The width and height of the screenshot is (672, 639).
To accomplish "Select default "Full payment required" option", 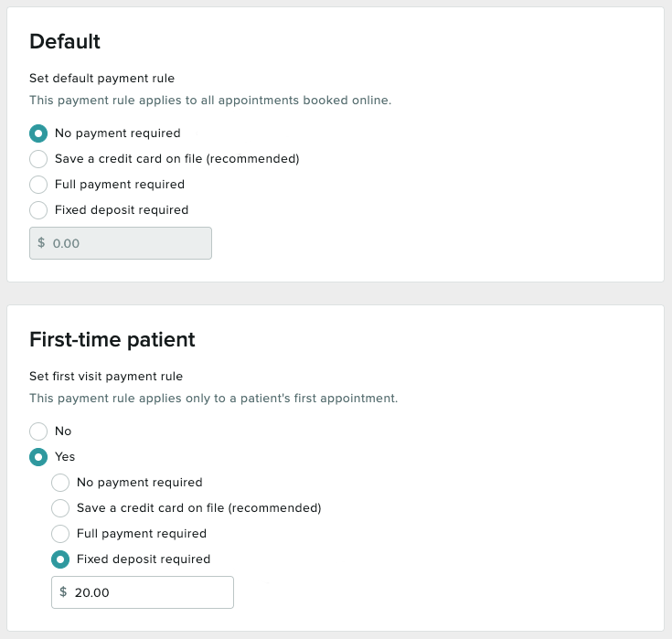I will click(38, 185).
